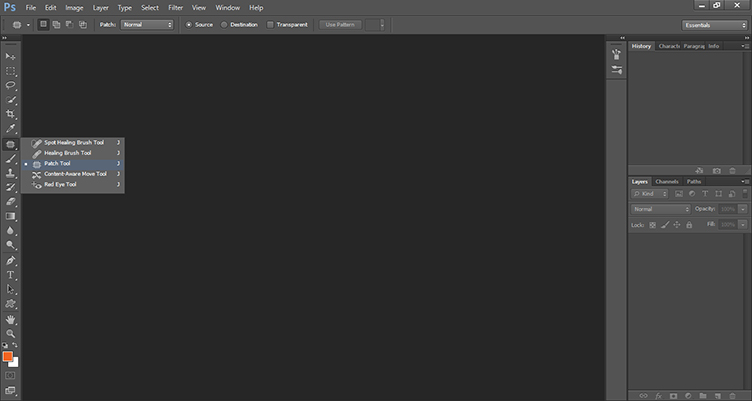The width and height of the screenshot is (752, 401).
Task: Choose Content-Aware Move Tool from flyout
Action: click(x=75, y=173)
